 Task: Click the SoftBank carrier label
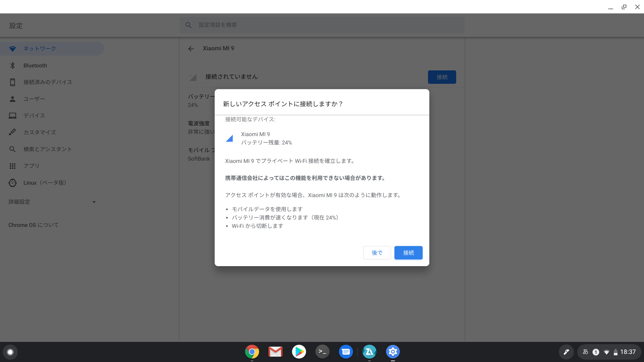[199, 159]
